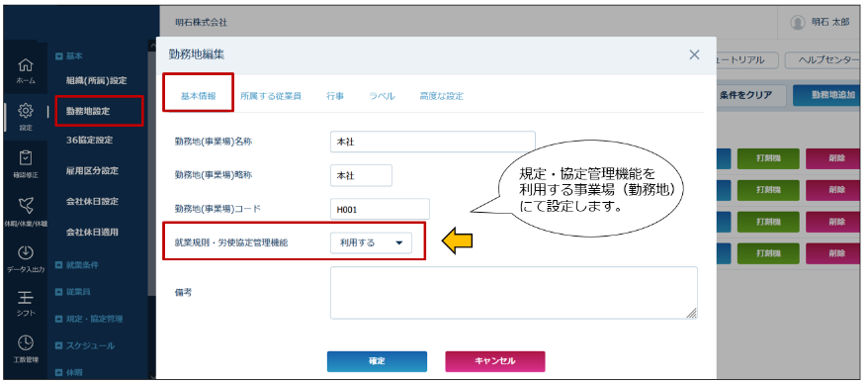The image size is (868, 385).
Task: Click the 勤務地(事業場)名称 input field
Action: 433,142
